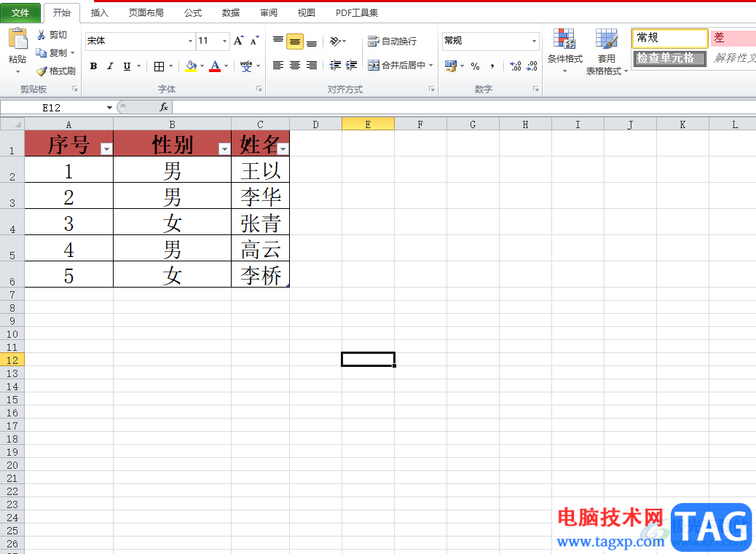
Task: Open the 姓名 column filter dropdown
Action: pos(283,149)
